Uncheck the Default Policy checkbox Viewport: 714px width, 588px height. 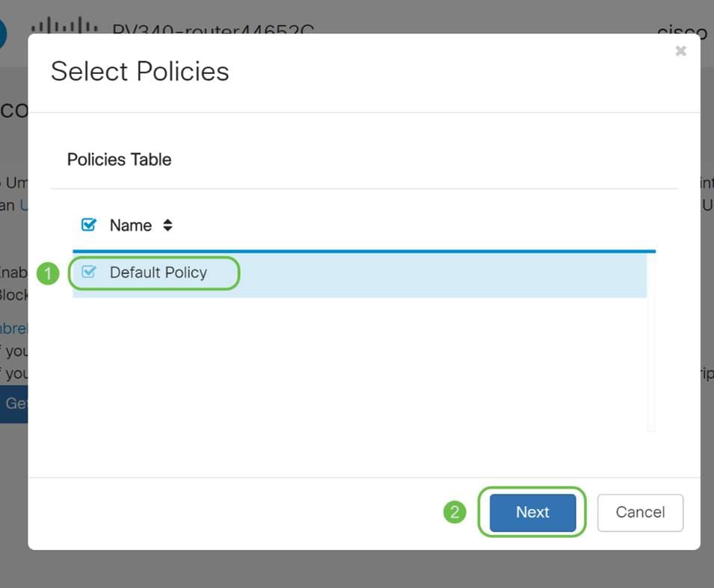click(x=88, y=273)
